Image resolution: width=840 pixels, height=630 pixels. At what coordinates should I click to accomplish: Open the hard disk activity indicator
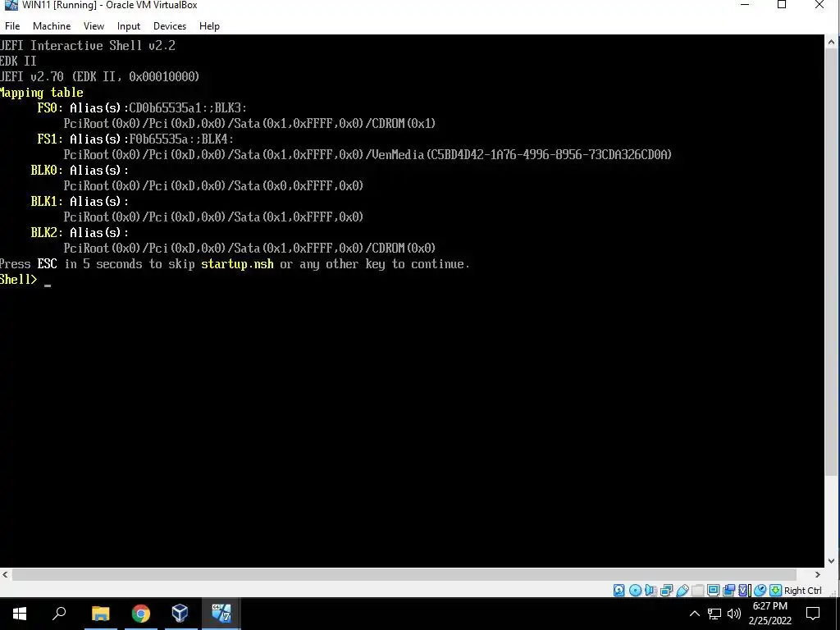pyautogui.click(x=619, y=591)
